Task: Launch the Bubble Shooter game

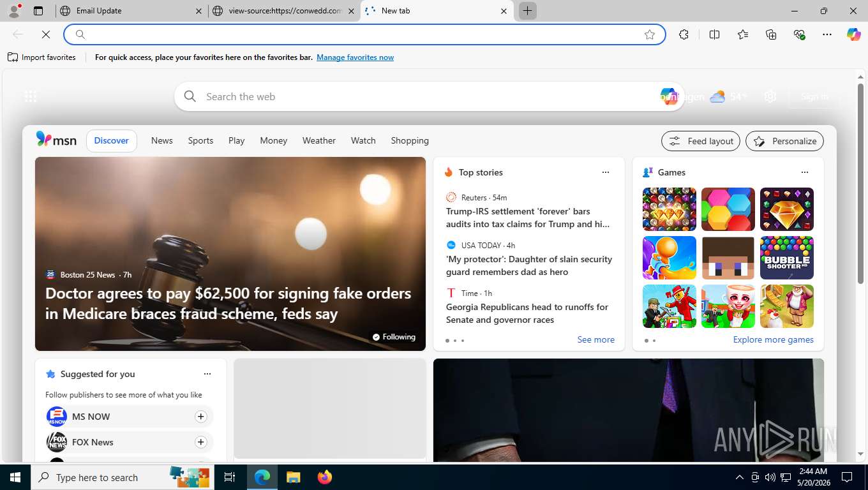Action: (786, 258)
